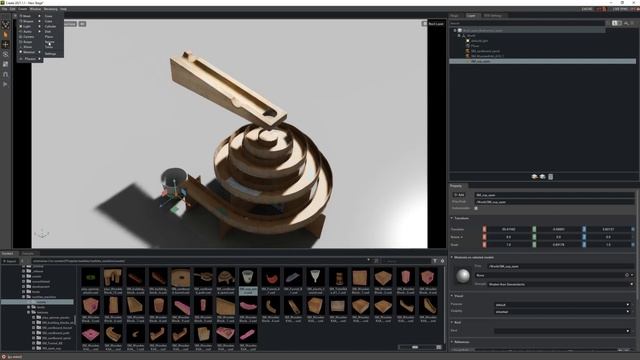Click the locate material circle icon beside None
Viewport: 640px width, 360px height.
[627, 275]
